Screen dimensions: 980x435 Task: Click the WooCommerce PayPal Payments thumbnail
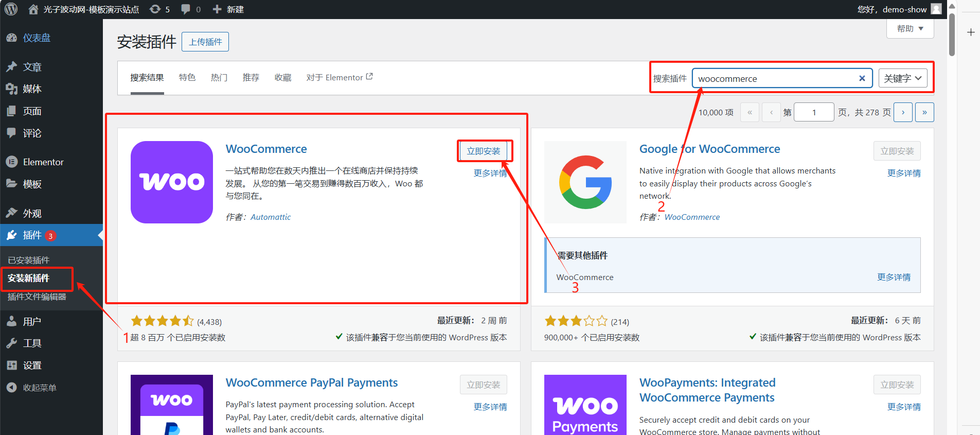tap(172, 405)
